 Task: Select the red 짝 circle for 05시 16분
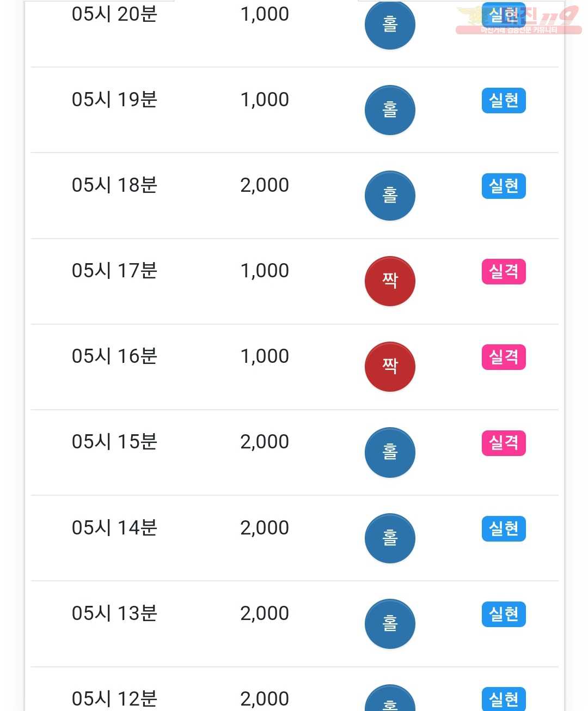tap(390, 367)
